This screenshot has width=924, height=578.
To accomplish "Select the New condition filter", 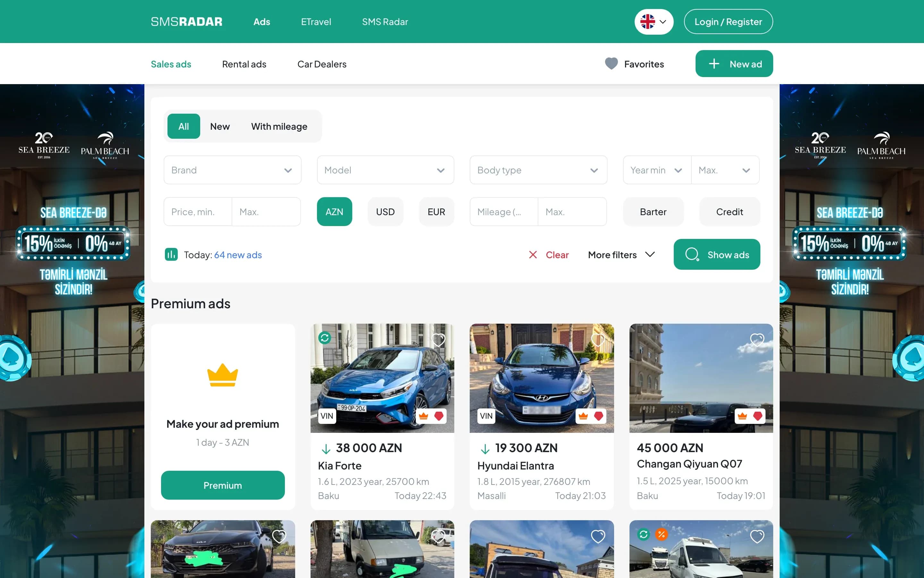I will tap(220, 126).
